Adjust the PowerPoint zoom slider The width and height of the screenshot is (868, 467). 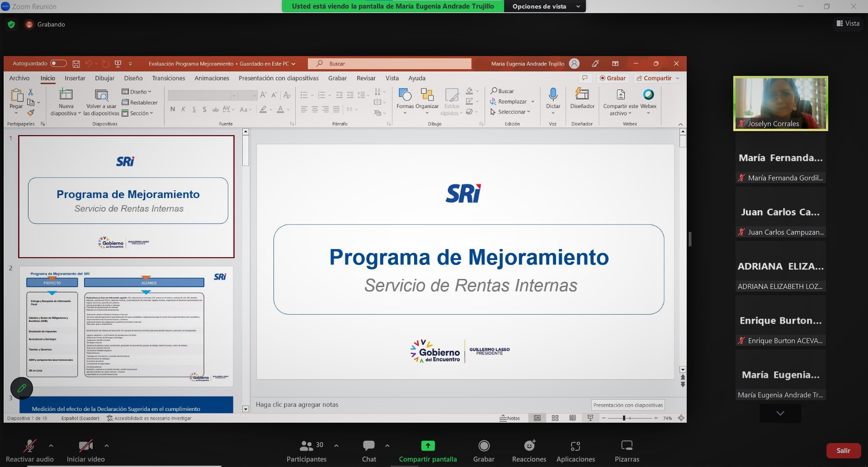tap(624, 418)
